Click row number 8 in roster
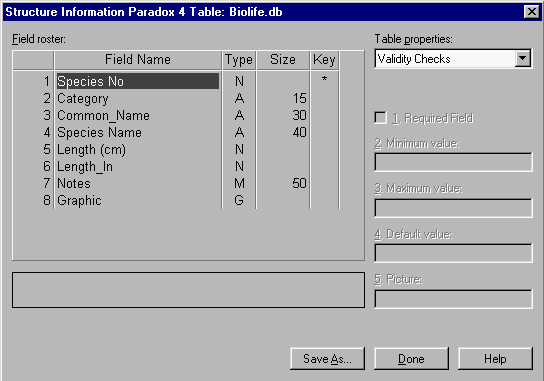544x381 pixels. 47,200
